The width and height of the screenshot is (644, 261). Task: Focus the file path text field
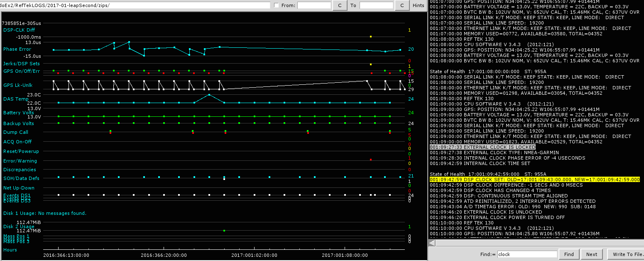tap(135, 5)
